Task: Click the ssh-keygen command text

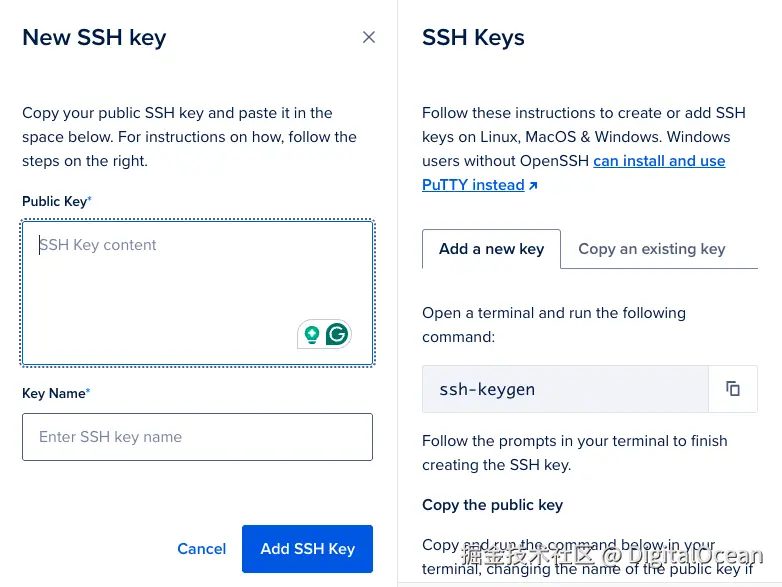Action: [x=487, y=389]
